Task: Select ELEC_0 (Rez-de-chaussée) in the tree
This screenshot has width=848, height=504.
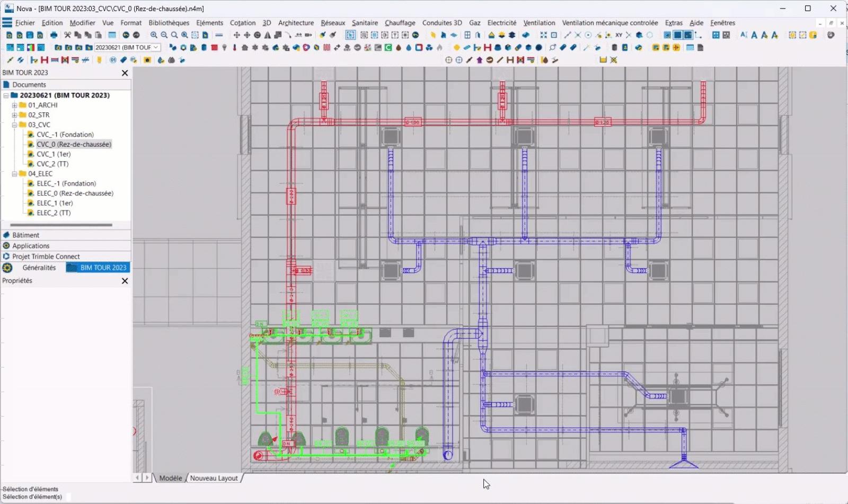Action: tap(75, 193)
